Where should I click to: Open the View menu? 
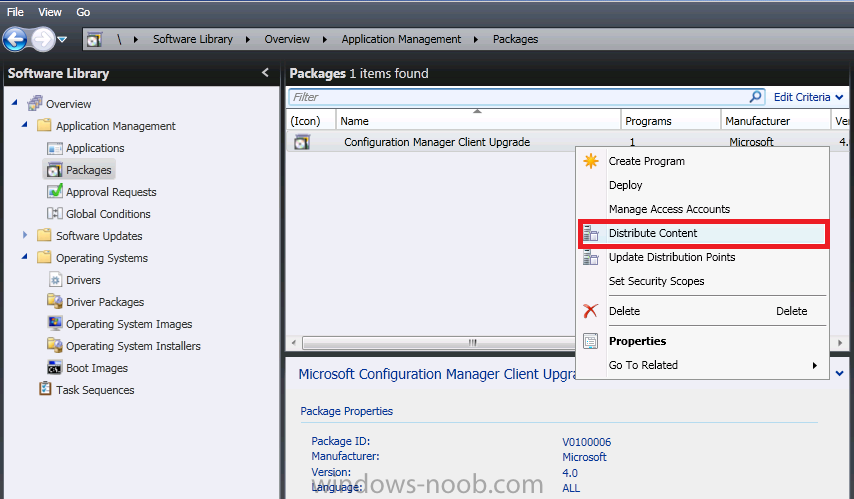tap(50, 12)
